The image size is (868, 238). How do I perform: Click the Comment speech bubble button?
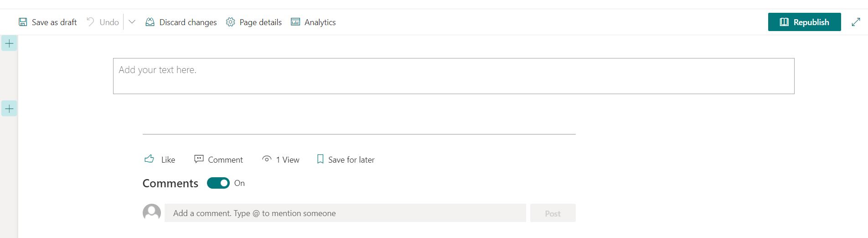point(218,159)
